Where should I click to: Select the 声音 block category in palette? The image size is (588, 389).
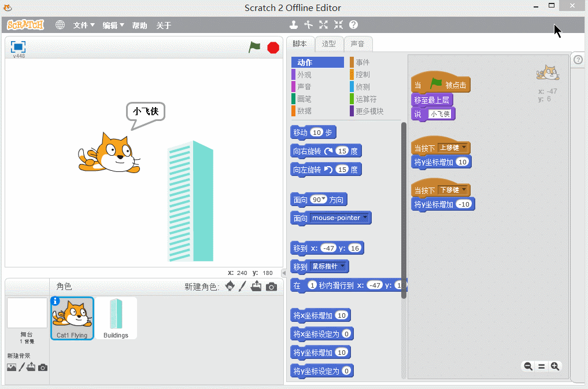point(317,87)
